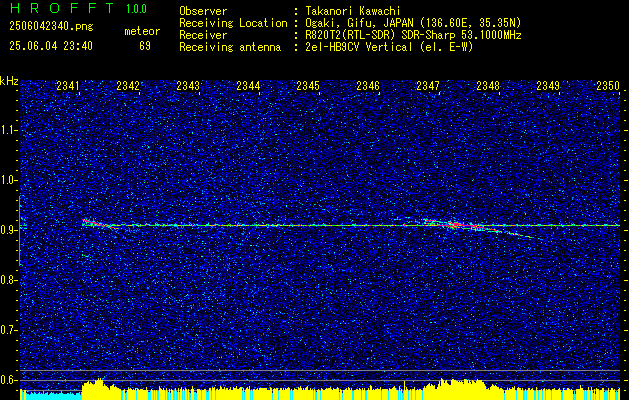
Task: Click time marker 2341
Action: coord(68,85)
